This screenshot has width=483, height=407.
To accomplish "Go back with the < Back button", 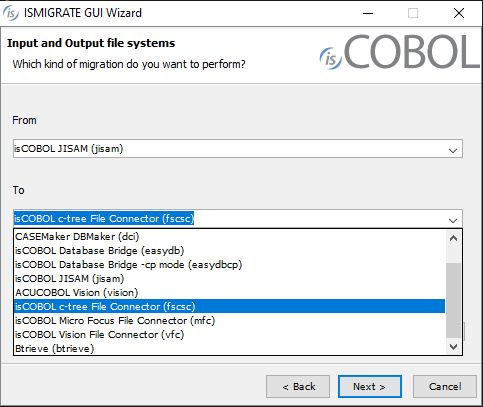I will tap(298, 387).
